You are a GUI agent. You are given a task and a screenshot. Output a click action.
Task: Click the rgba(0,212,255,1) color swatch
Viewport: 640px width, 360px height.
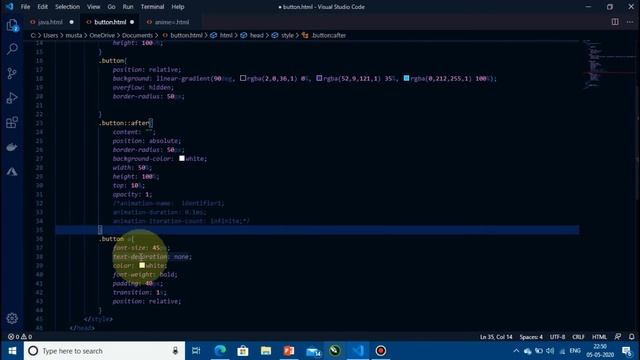[x=407, y=78]
